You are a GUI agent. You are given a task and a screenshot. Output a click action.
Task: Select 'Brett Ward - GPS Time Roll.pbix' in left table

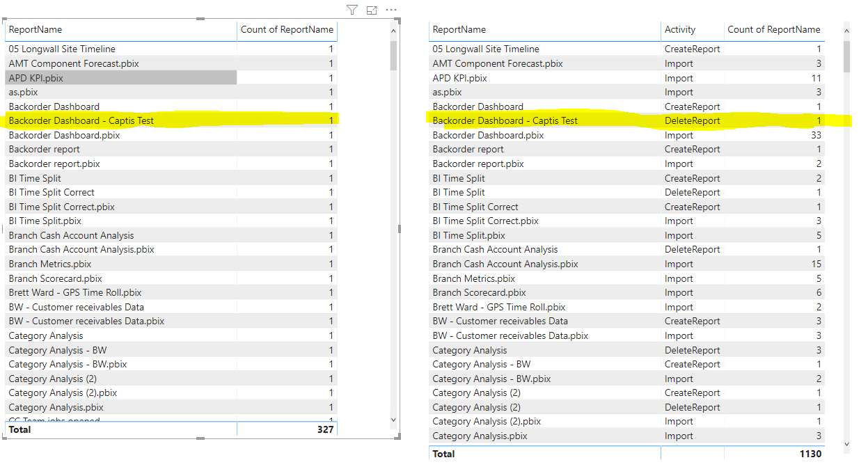pyautogui.click(x=75, y=292)
